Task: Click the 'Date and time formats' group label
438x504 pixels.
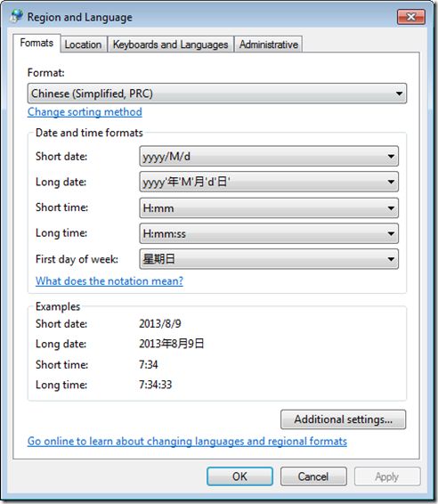Action: click(89, 133)
